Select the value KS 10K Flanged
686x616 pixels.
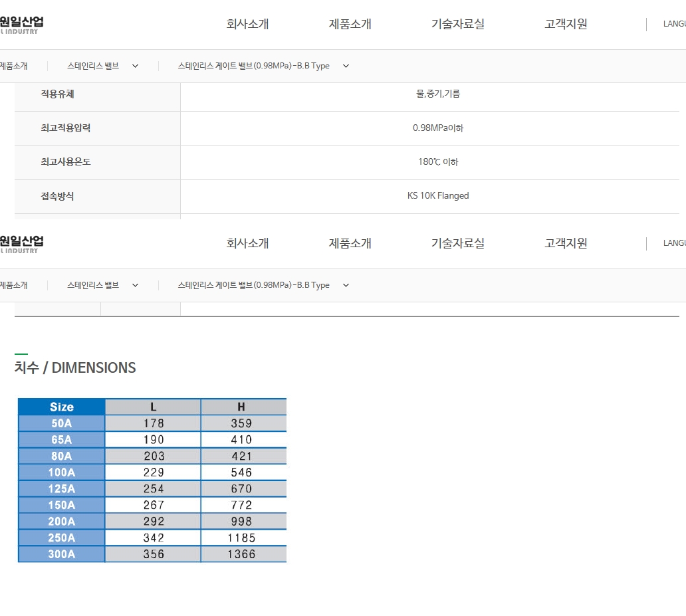(x=438, y=195)
